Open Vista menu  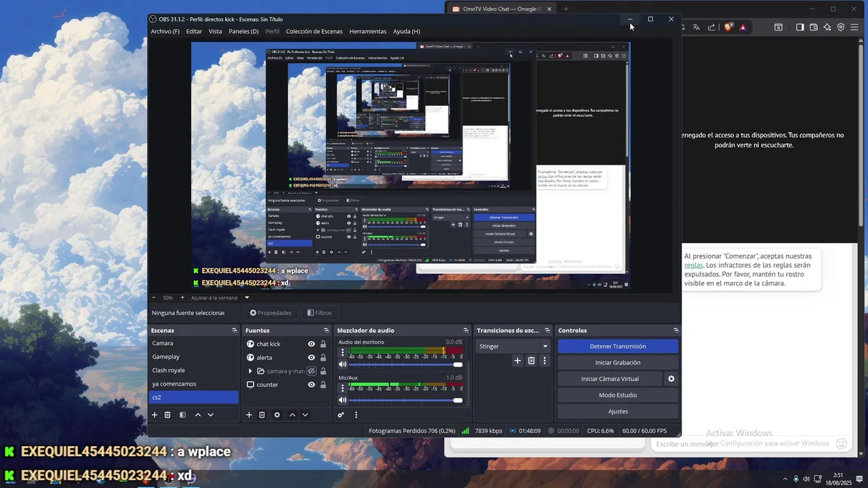click(215, 31)
